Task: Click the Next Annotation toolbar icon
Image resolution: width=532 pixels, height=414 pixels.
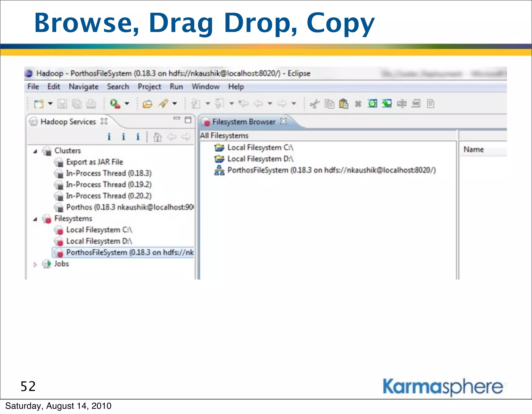Action: (x=196, y=104)
